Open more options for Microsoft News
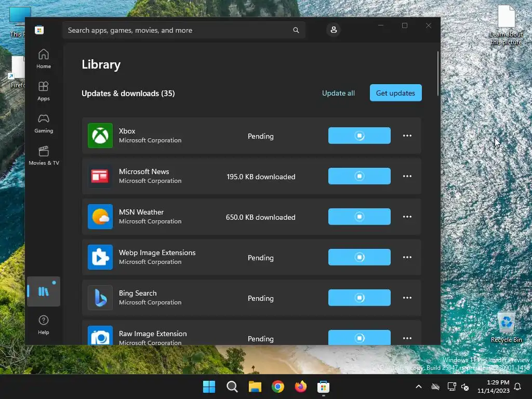 coord(407,176)
